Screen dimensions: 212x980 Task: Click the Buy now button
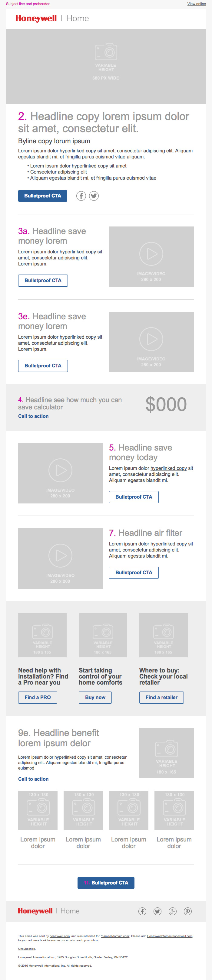pos(95,697)
